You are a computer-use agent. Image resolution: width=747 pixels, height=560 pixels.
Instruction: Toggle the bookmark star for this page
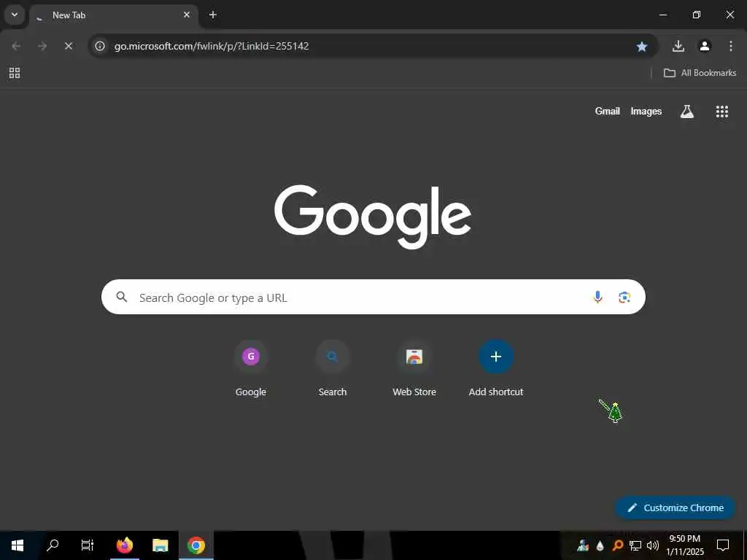coord(642,46)
